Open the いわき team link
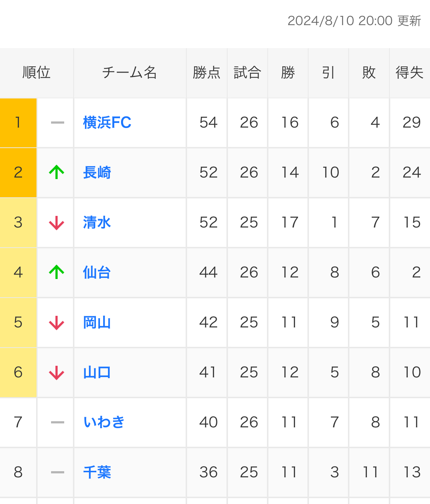The width and height of the screenshot is (430, 504). point(104,422)
